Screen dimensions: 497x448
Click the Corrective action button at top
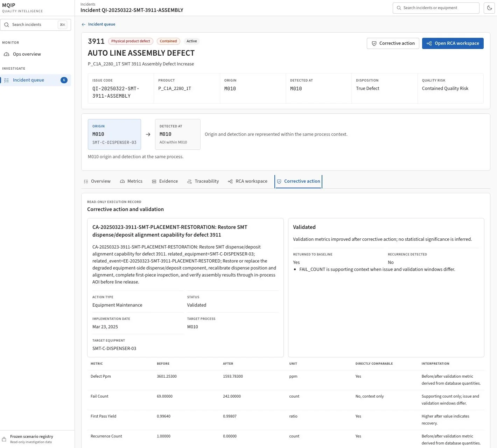pyautogui.click(x=393, y=43)
